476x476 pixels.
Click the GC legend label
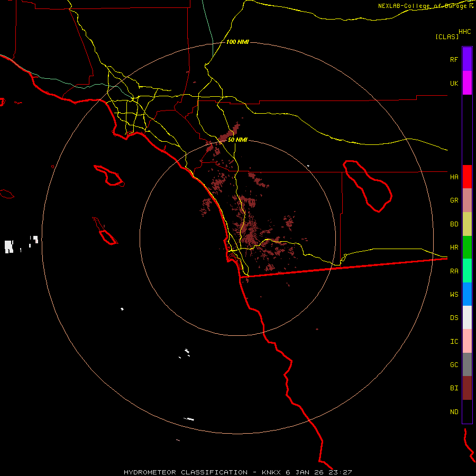pyautogui.click(x=454, y=365)
